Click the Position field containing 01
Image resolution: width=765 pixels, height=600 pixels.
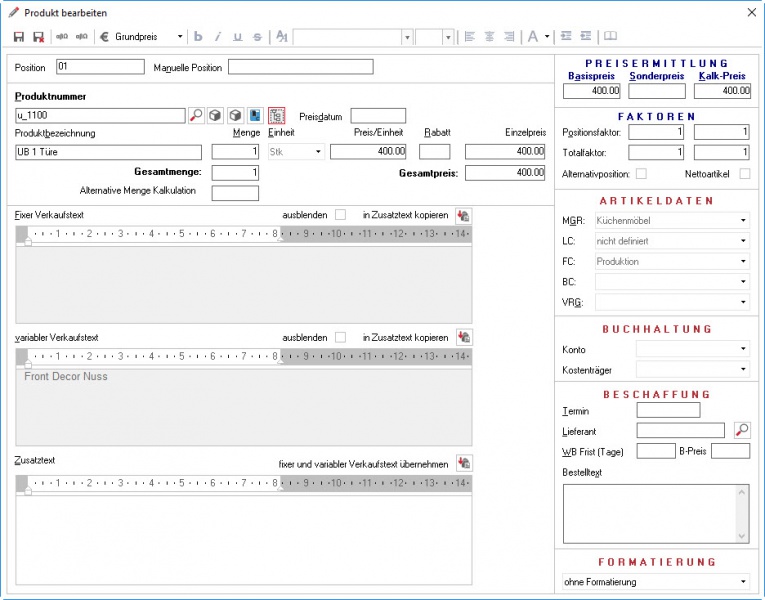[101, 67]
